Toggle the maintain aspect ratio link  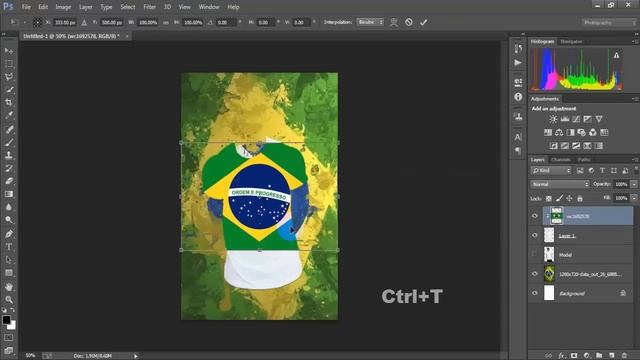point(166,22)
